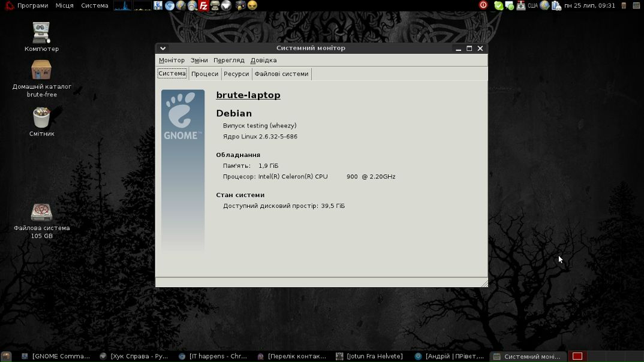This screenshot has height=362, width=644.
Task: Open the Файлові системи tab
Action: 281,74
